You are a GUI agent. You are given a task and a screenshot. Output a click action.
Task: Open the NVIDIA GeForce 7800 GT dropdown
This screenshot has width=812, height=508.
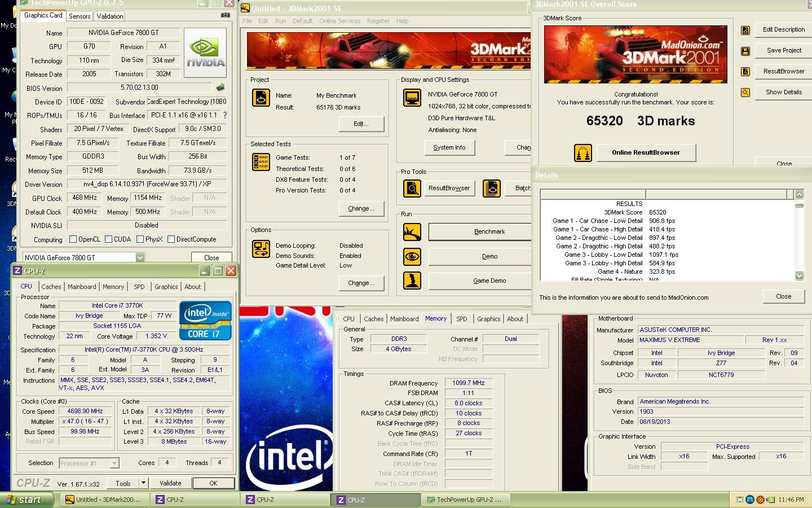[x=140, y=257]
